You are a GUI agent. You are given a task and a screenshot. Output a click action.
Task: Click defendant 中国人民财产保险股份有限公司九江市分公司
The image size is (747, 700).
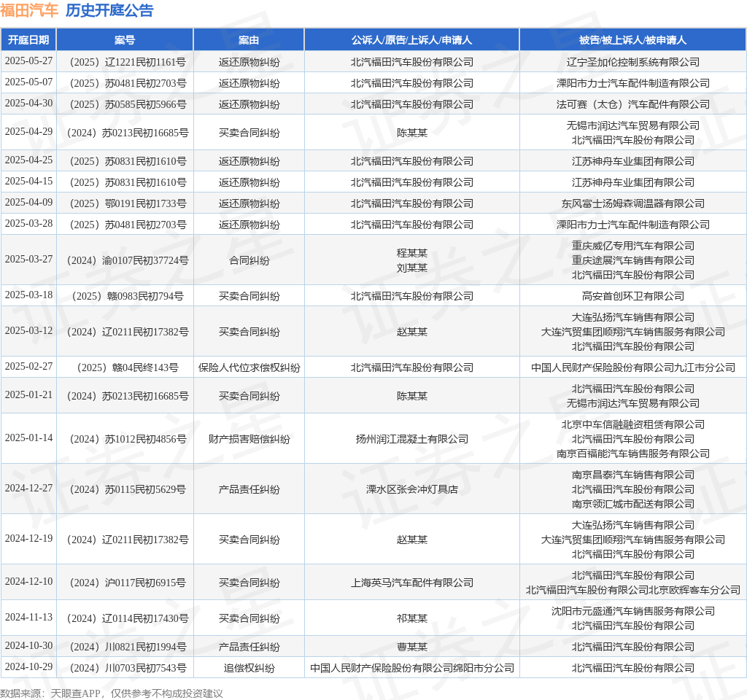632,367
